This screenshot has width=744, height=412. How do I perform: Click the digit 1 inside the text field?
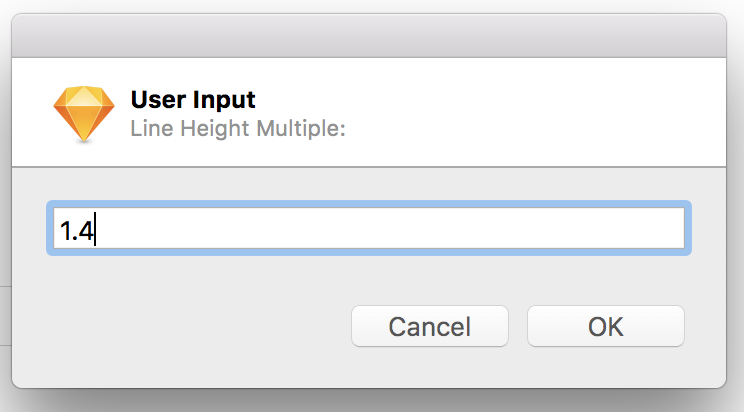pyautogui.click(x=65, y=231)
